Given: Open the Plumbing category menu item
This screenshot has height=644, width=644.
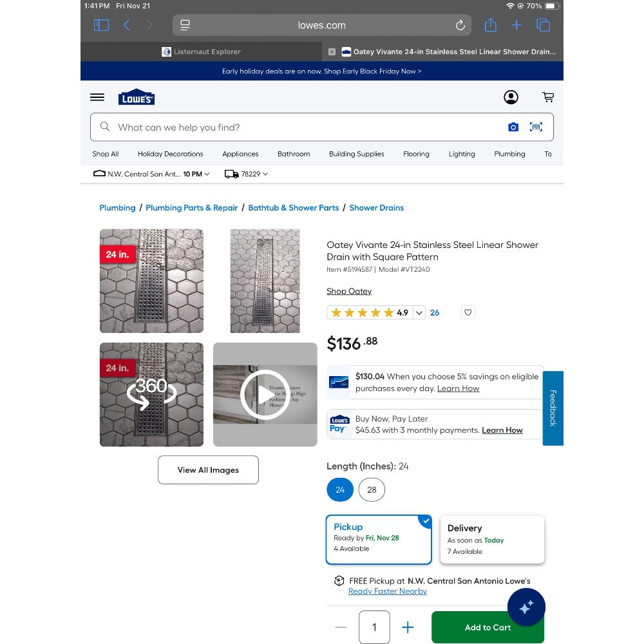Looking at the screenshot, I should click(509, 154).
